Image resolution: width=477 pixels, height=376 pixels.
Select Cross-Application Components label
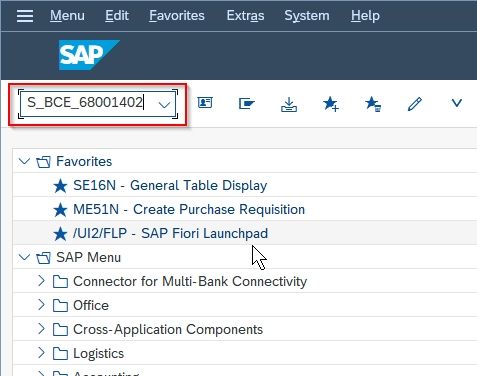click(x=168, y=330)
